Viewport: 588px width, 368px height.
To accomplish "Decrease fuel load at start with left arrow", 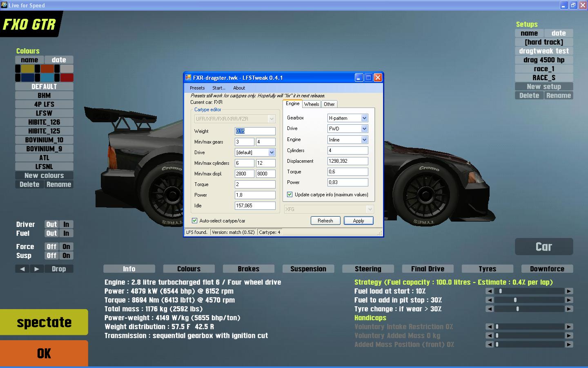I will click(x=489, y=291).
